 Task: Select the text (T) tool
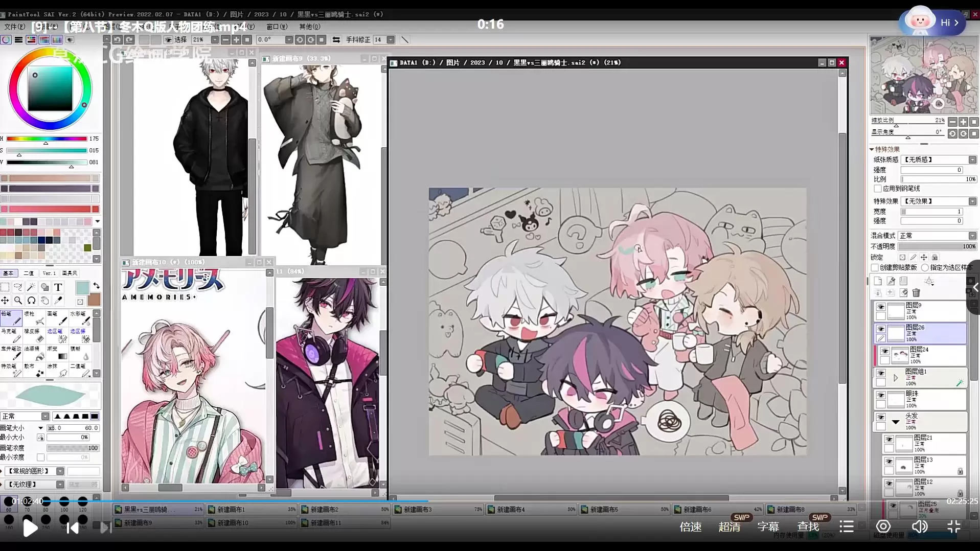58,287
